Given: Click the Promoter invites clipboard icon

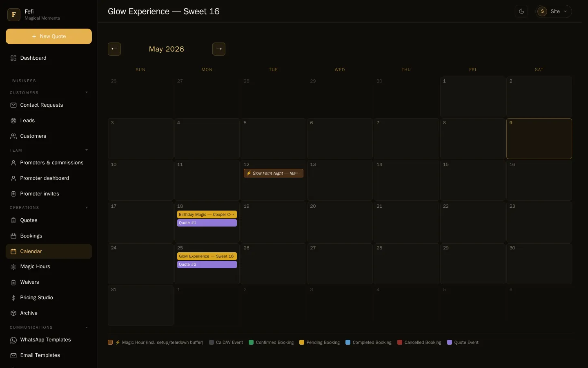Looking at the screenshot, I should pos(13,194).
